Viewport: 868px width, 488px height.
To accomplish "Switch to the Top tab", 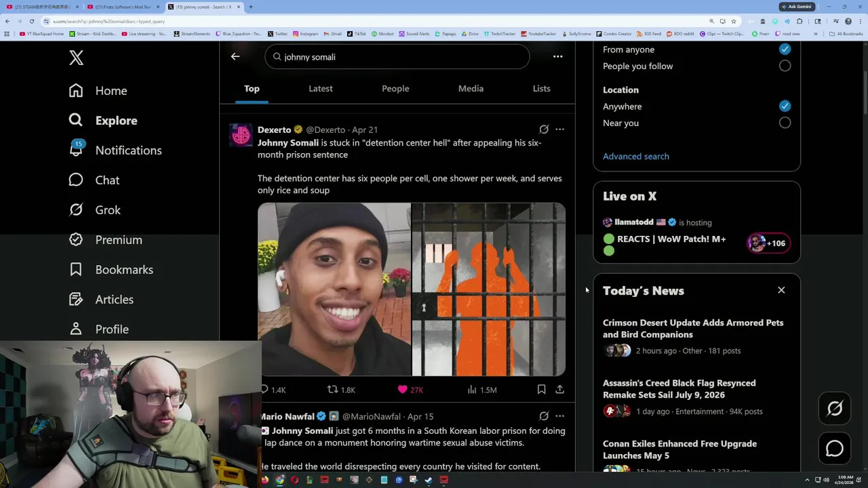I will pos(252,89).
